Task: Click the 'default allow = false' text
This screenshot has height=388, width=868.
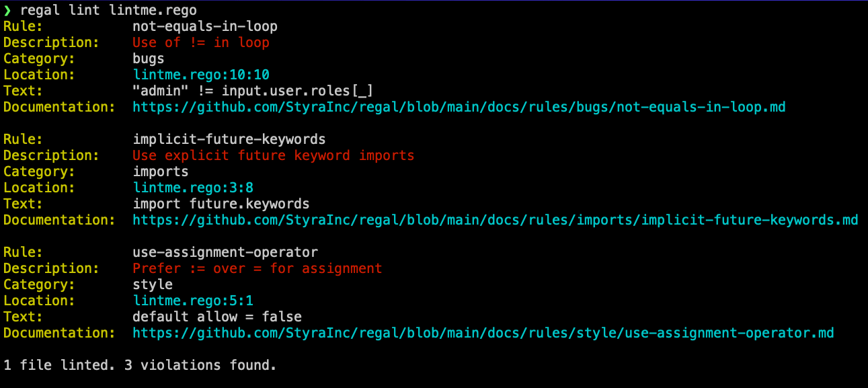Action: coord(217,317)
